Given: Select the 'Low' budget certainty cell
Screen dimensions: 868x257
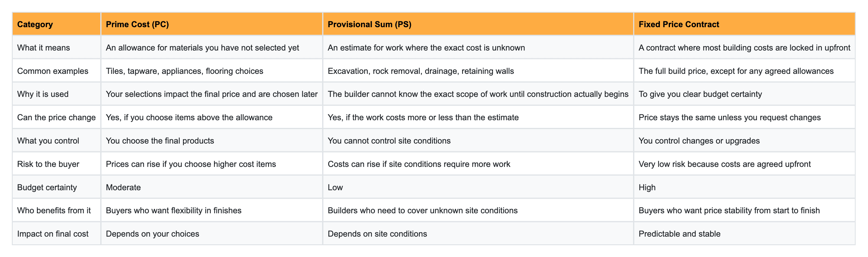Looking at the screenshot, I should [335, 187].
